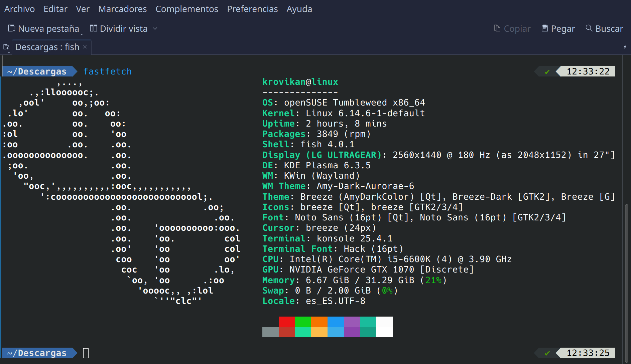This screenshot has height=364, width=631.
Task: Click the WM Theme: Amy-Dark-Aurorae-6 line
Action: tap(338, 186)
